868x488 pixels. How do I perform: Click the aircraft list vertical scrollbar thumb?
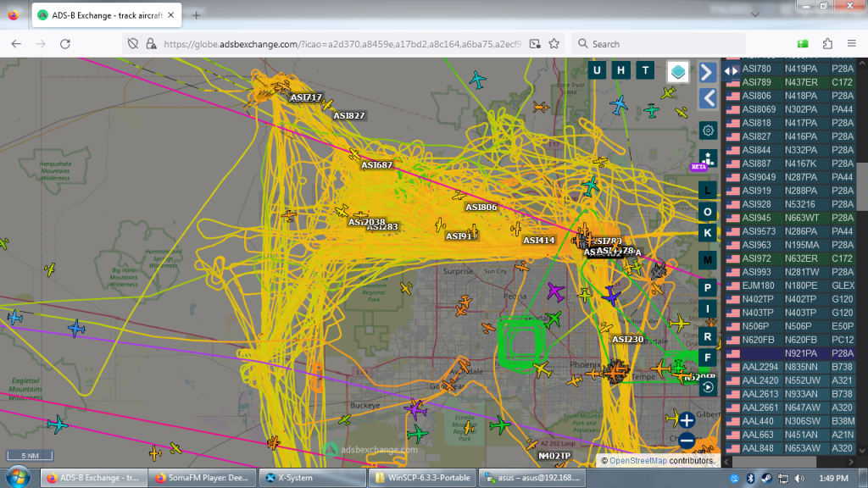862,186
